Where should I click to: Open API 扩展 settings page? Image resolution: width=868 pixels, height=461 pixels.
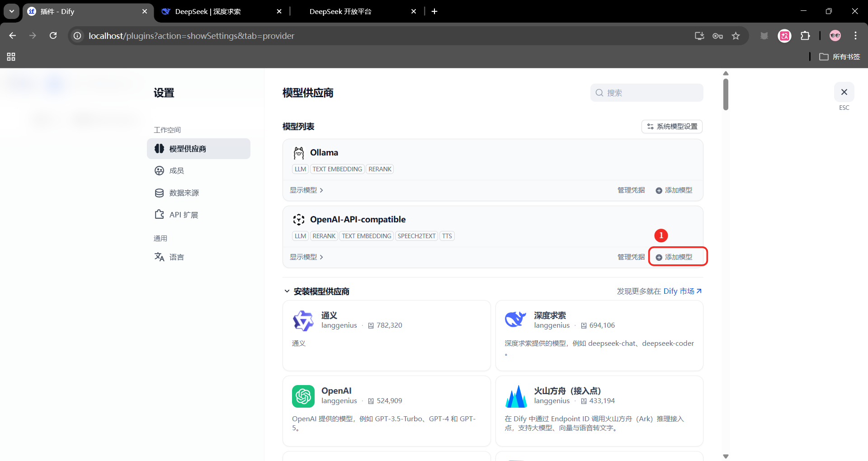pyautogui.click(x=198, y=215)
